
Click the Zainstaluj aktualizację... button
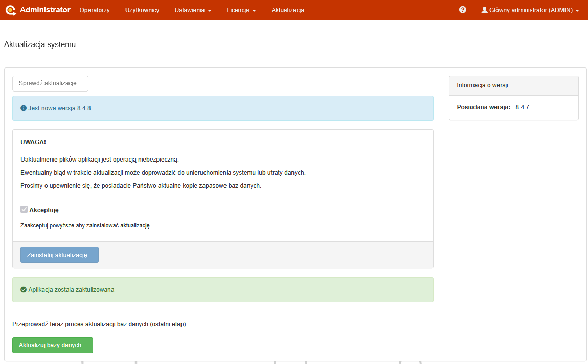[59, 255]
